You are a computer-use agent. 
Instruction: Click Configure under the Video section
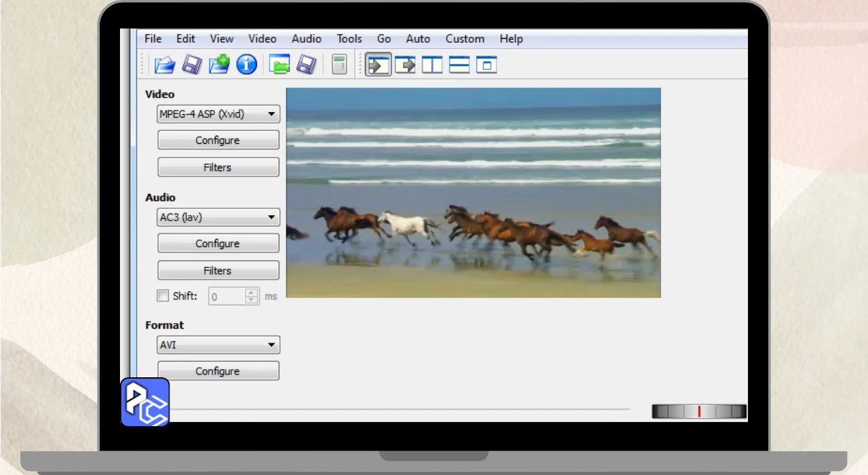[218, 140]
